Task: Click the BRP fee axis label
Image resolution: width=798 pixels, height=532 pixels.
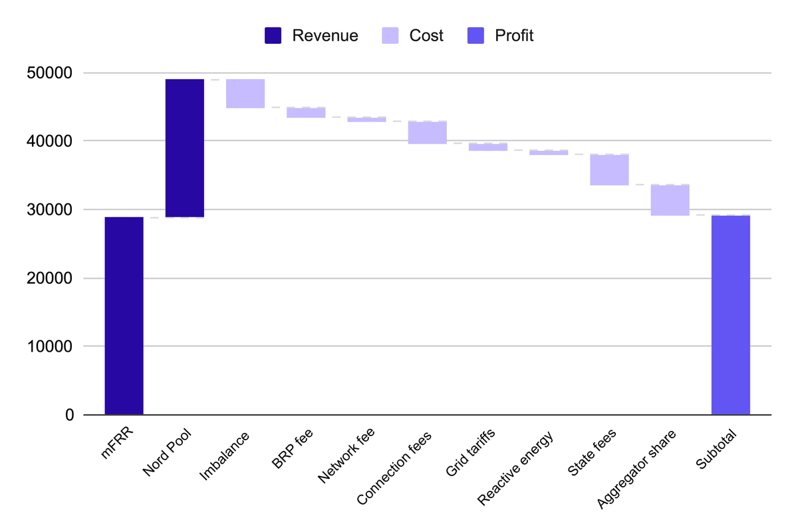Action: pyautogui.click(x=293, y=449)
